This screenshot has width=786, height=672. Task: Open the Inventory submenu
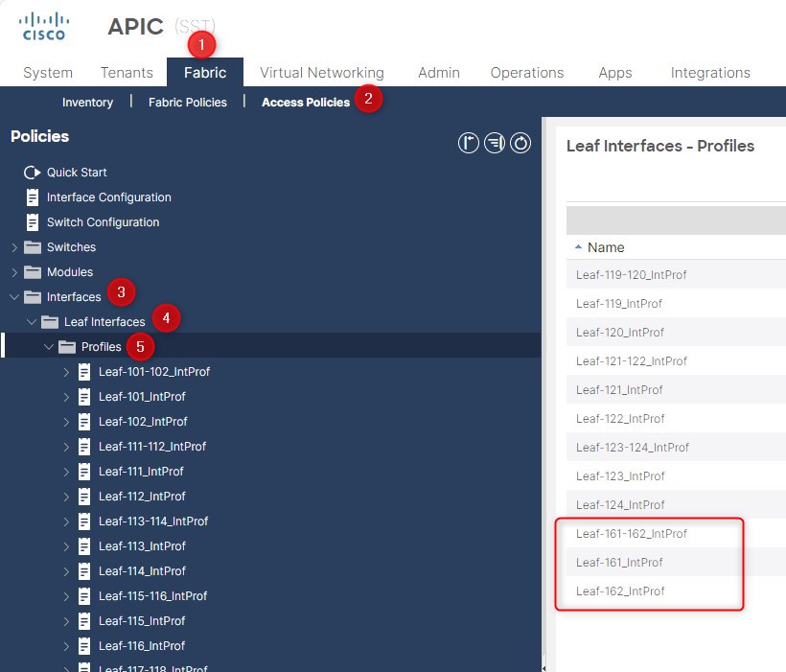[87, 103]
